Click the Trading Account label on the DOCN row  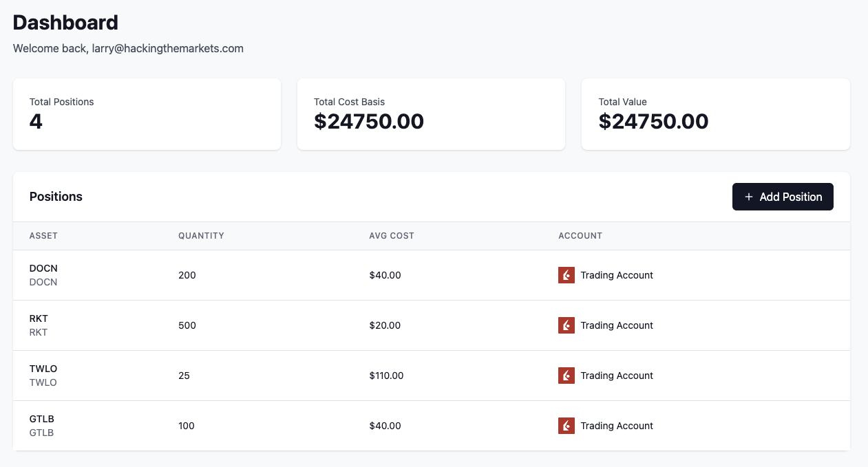click(617, 275)
